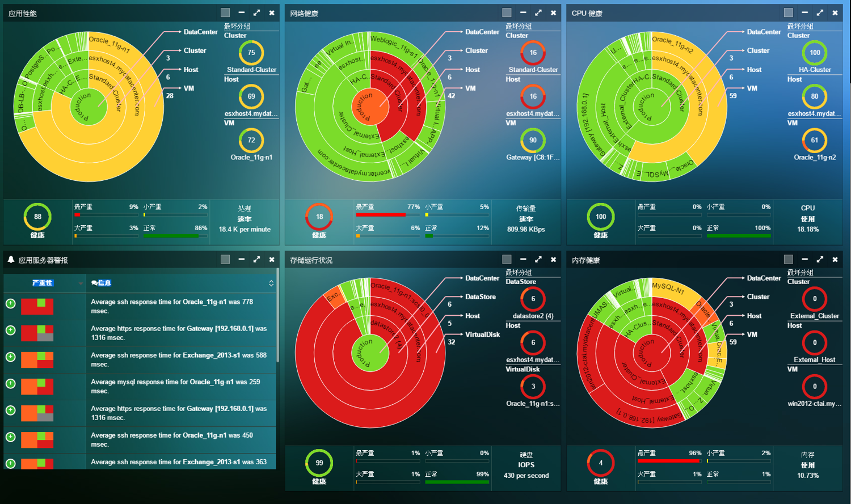The width and height of the screenshot is (851, 504).
Task: Tick the square checkbox in 应用性能 panel header
Action: (x=225, y=12)
